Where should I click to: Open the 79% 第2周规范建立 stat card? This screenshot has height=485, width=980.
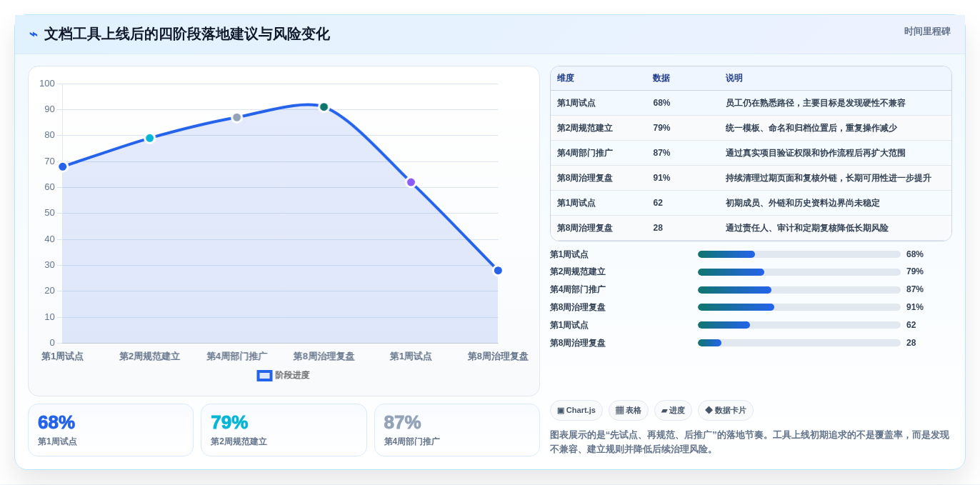tap(284, 430)
